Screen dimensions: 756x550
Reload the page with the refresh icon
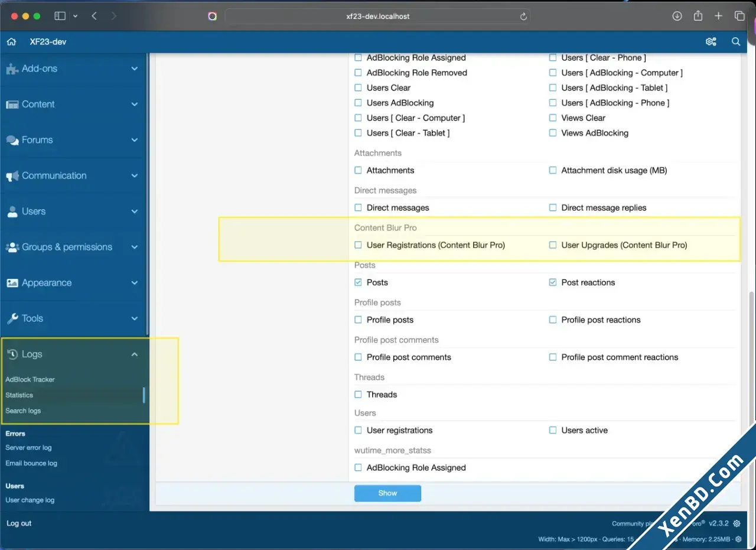tap(523, 17)
